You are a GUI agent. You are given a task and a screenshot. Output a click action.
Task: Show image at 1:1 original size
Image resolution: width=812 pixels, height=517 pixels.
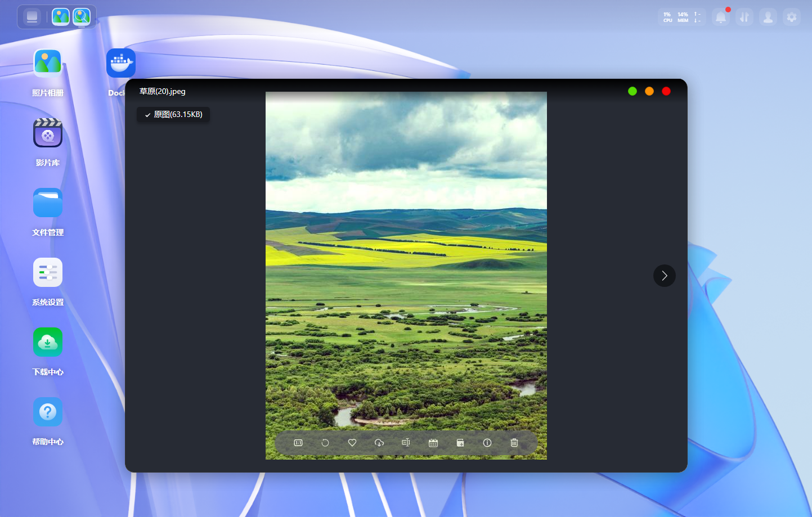coord(298,443)
